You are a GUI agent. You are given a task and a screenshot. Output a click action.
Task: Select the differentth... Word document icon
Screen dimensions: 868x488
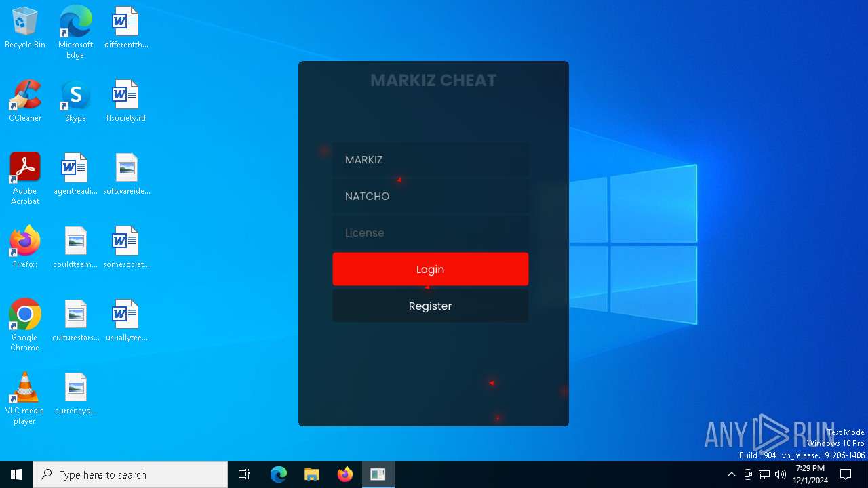(126, 28)
